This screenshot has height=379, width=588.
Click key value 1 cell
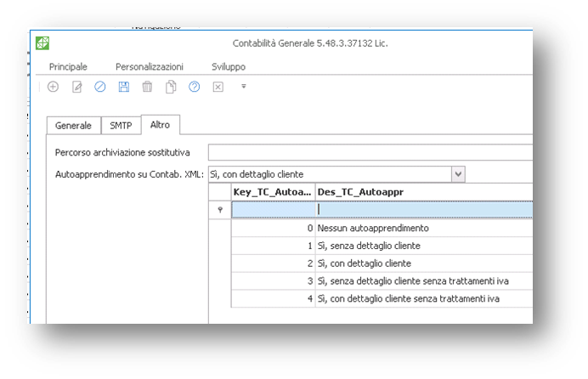273,246
